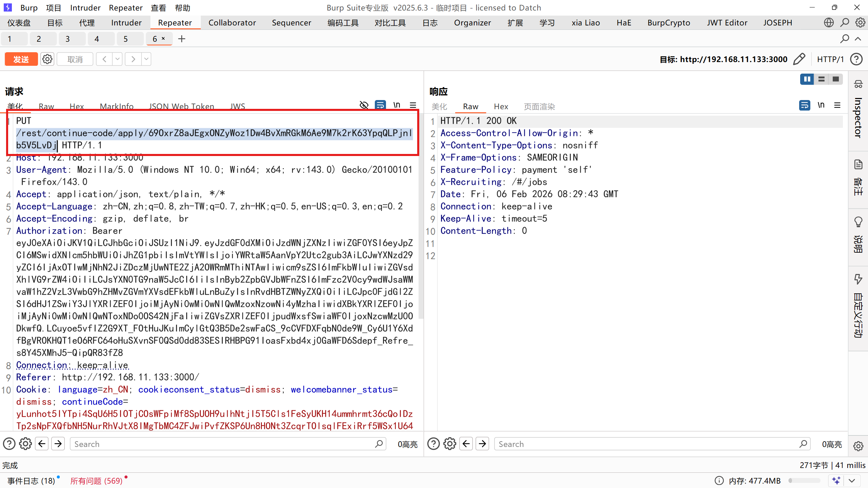Open the Hex tab in response

[x=501, y=106]
